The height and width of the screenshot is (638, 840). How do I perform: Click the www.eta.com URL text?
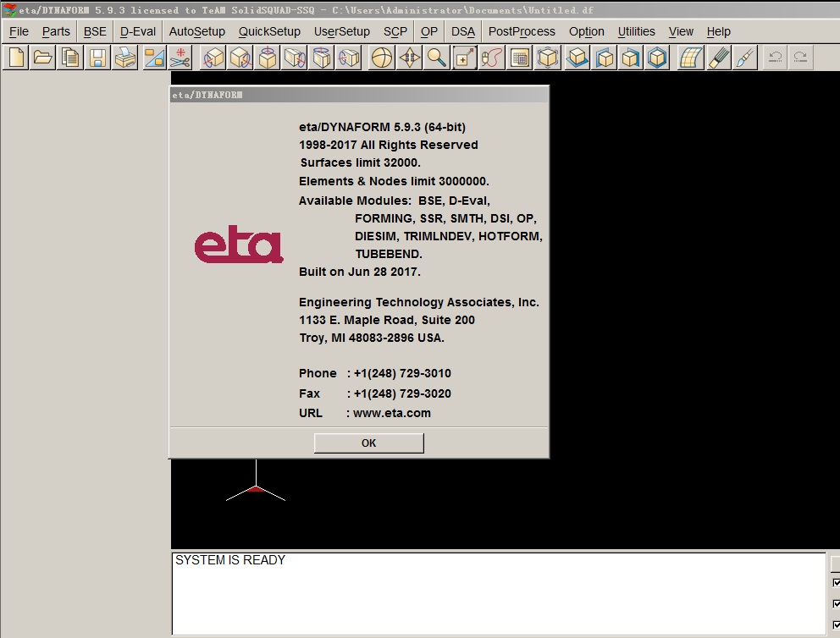click(391, 413)
